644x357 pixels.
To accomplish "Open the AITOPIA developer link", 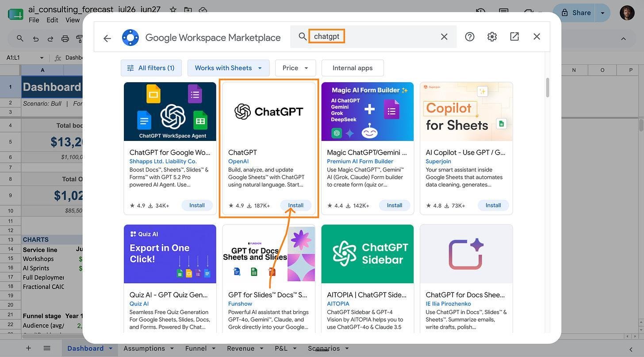I will point(338,304).
